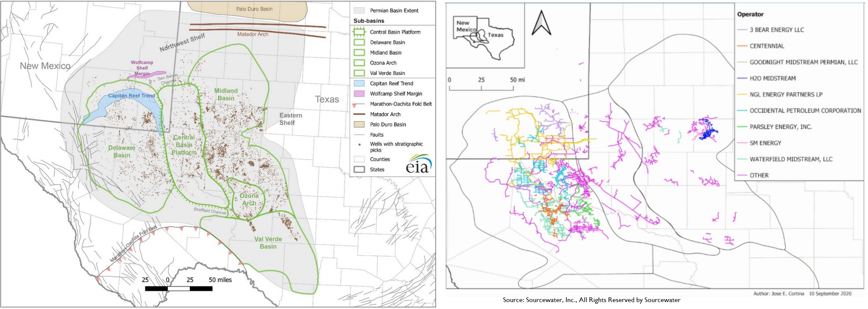Click the Marathon-Oachita Fold Belt legend symbol
868x309 pixels.
pos(359,104)
